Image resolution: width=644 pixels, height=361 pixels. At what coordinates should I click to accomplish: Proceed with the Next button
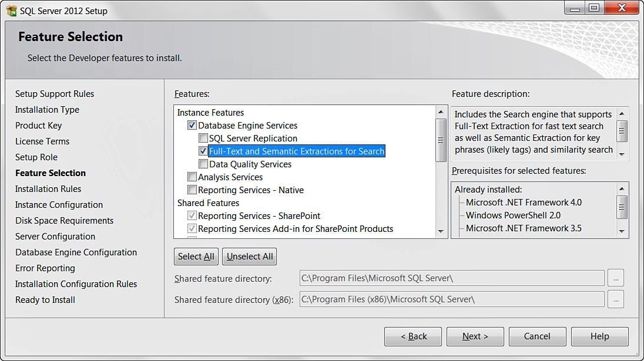click(x=475, y=336)
